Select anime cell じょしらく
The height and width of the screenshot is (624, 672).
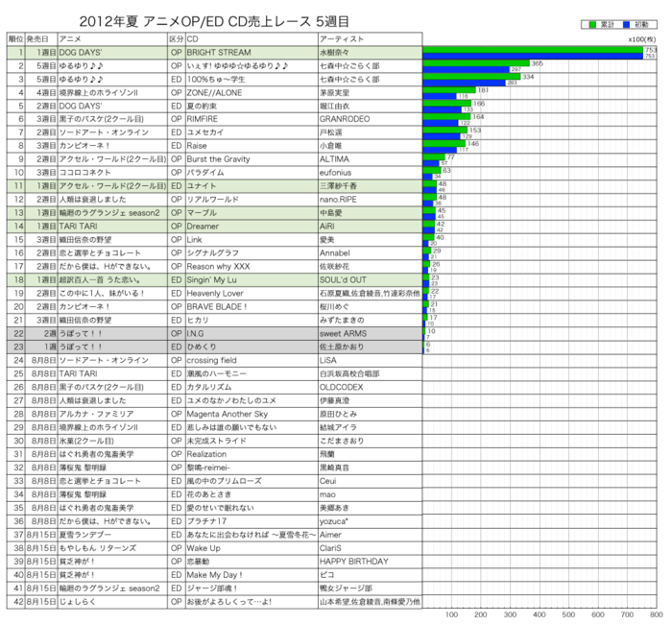tap(112, 602)
